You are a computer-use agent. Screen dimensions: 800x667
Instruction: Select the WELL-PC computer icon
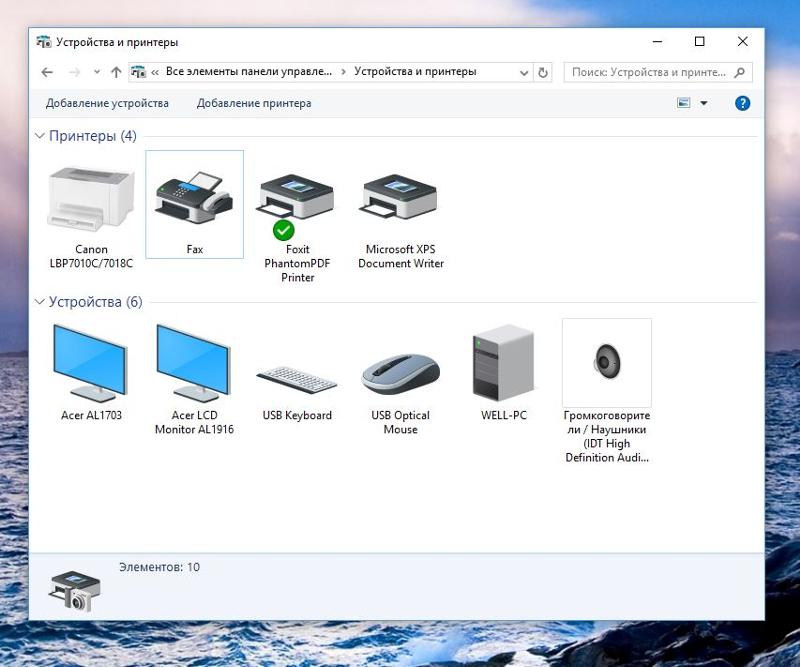504,362
